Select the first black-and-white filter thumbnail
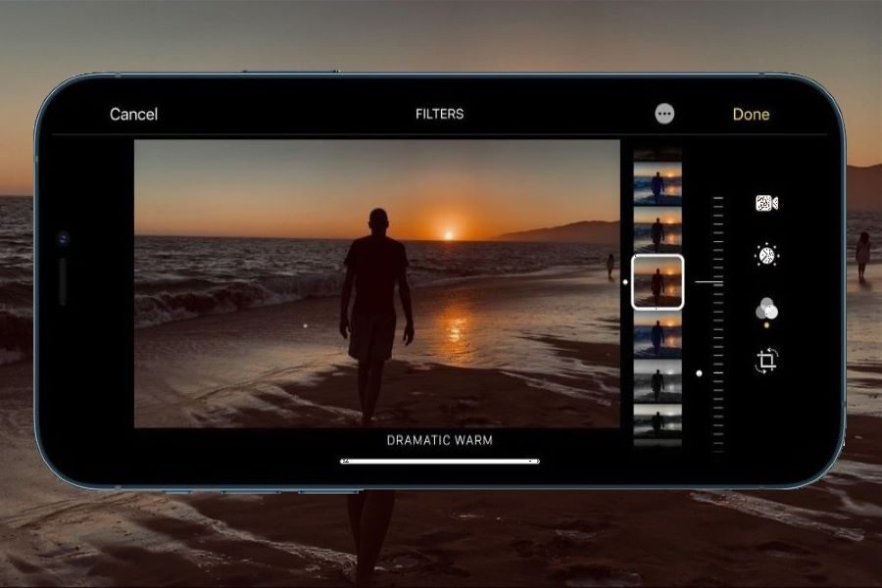Screen dimensions: 882x588 click(x=658, y=380)
